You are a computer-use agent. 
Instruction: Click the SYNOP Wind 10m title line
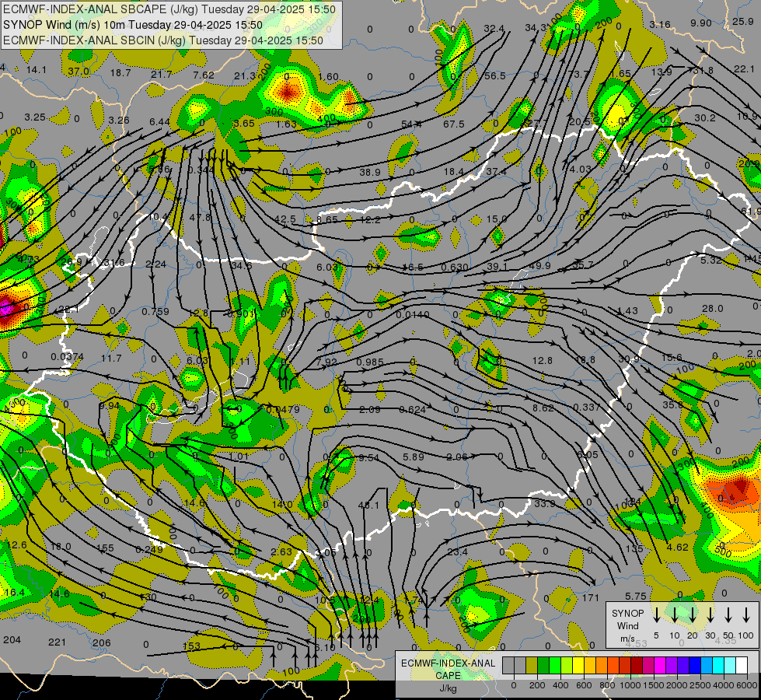(x=132, y=25)
